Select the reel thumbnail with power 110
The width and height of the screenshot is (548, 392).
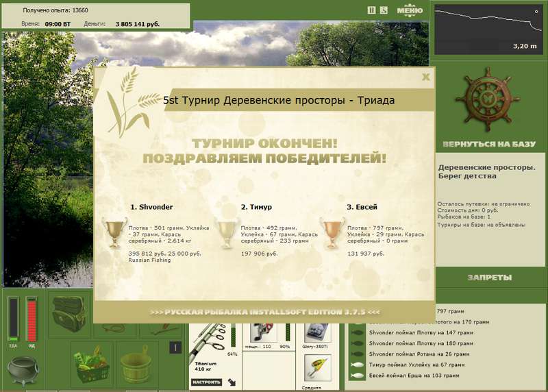click(264, 332)
